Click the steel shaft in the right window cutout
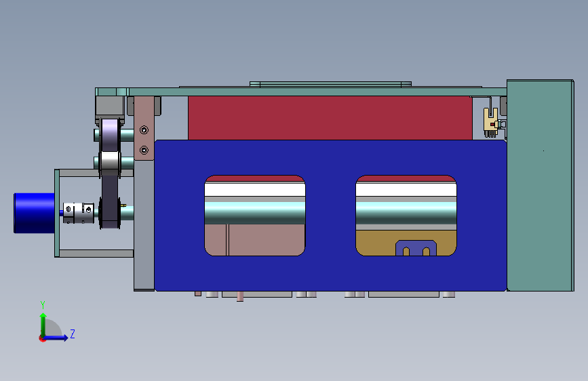The width and height of the screenshot is (588, 381). click(x=406, y=213)
